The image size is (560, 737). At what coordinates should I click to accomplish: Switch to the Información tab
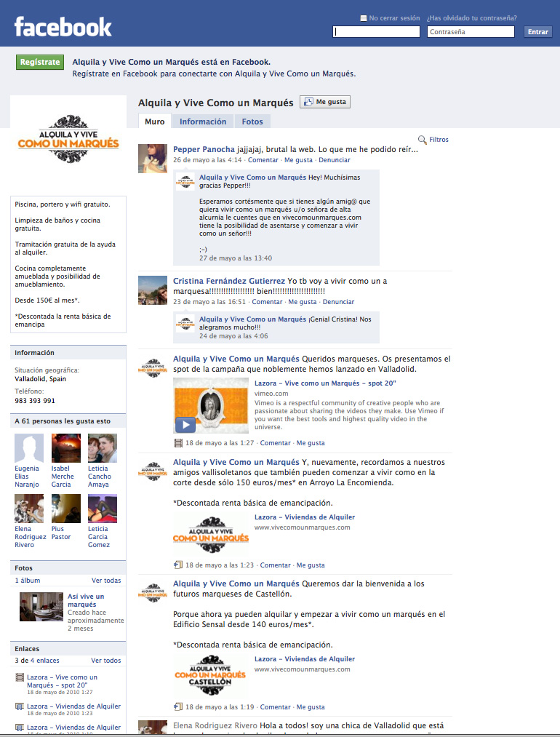pos(203,121)
